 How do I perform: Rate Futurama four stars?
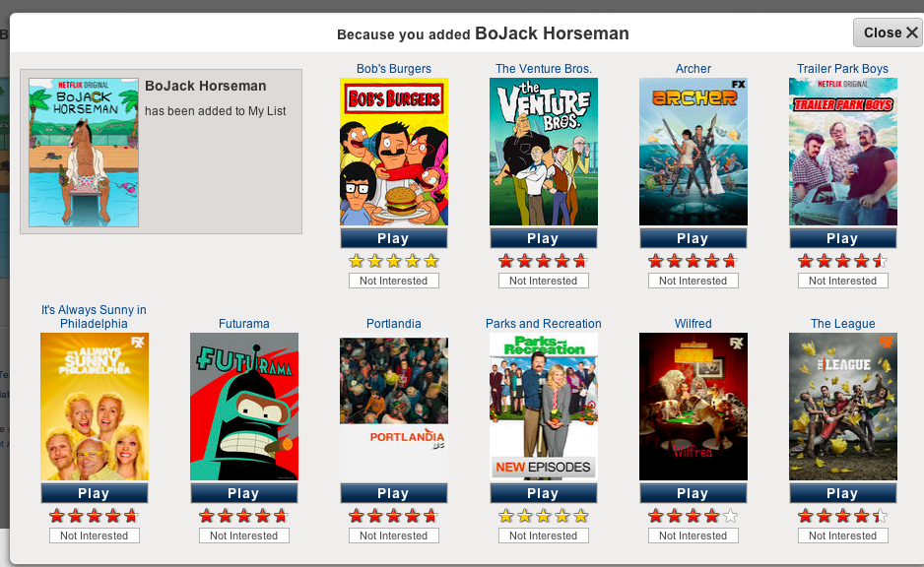point(263,517)
